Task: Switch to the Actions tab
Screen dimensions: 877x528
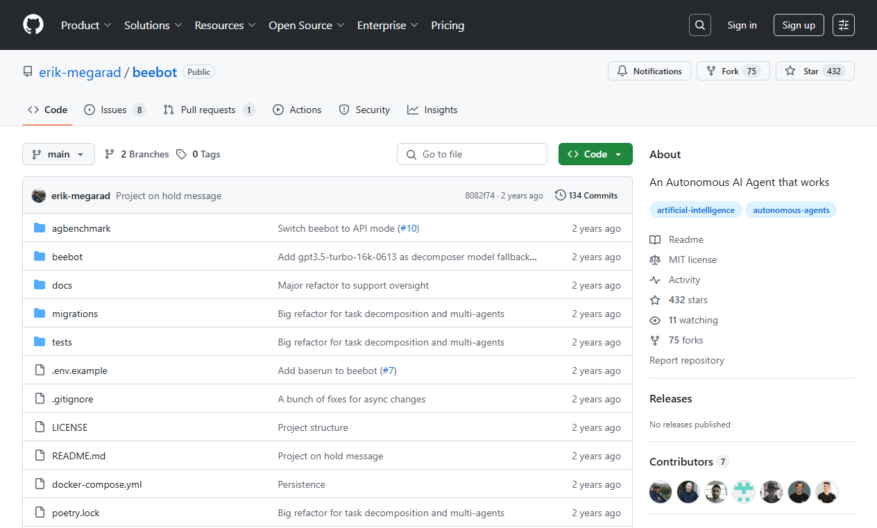Action: pyautogui.click(x=297, y=110)
